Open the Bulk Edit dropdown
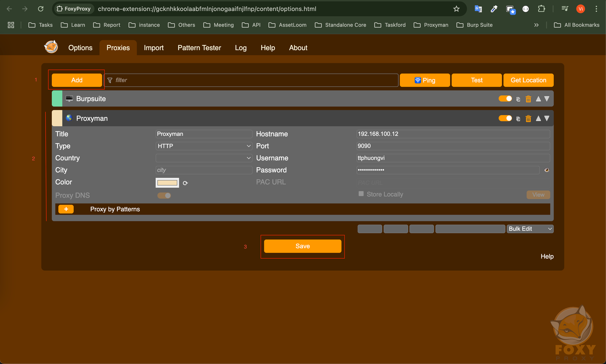The width and height of the screenshot is (606, 364). [530, 229]
